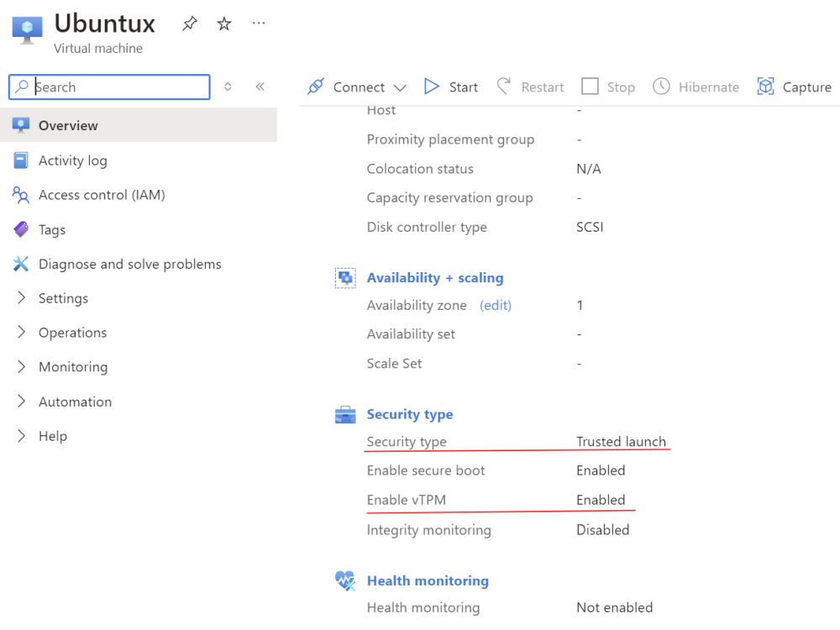Image resolution: width=840 pixels, height=630 pixels.
Task: Click the availability zone edit link
Action: [496, 306]
